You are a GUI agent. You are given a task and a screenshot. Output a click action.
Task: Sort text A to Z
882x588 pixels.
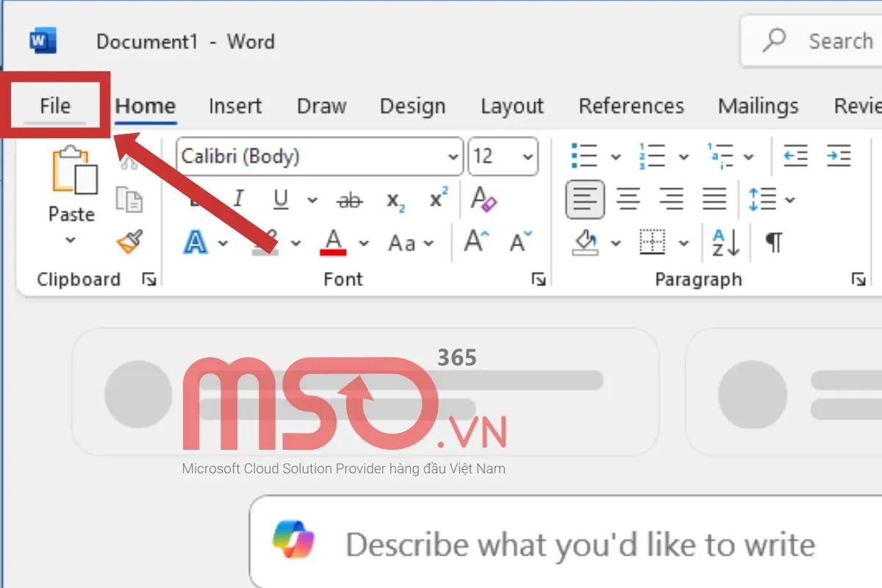coord(725,242)
